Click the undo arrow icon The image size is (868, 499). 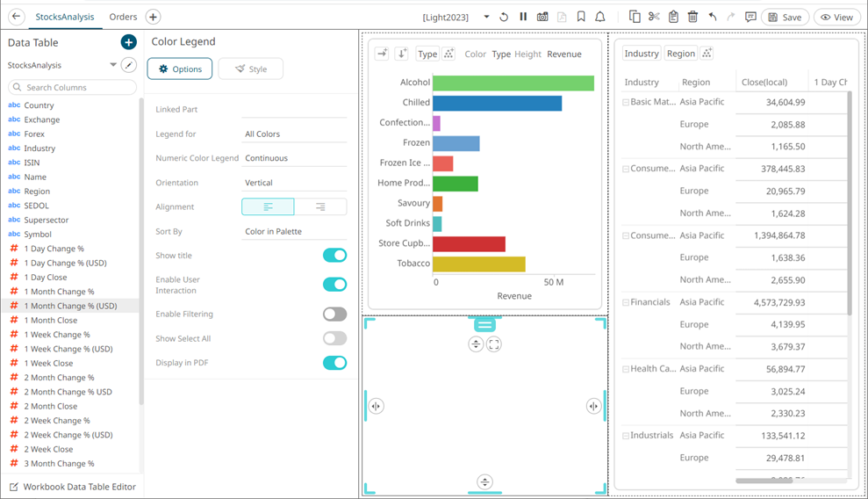click(713, 17)
